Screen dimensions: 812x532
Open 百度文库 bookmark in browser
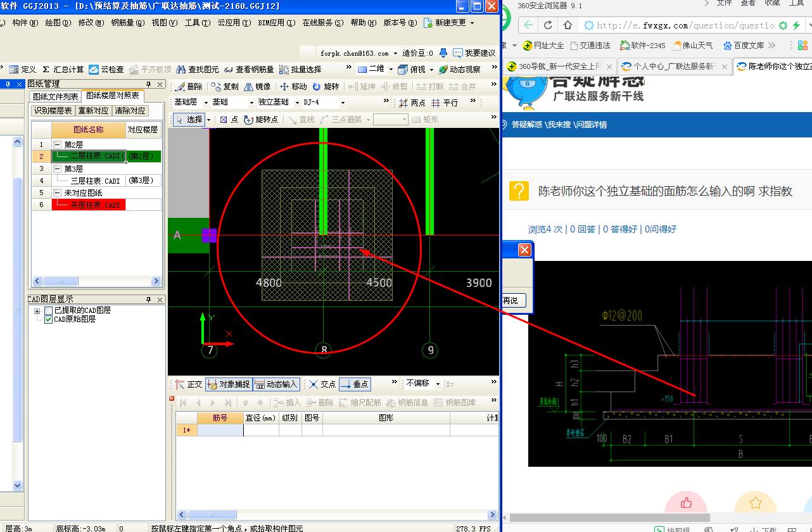click(x=744, y=46)
